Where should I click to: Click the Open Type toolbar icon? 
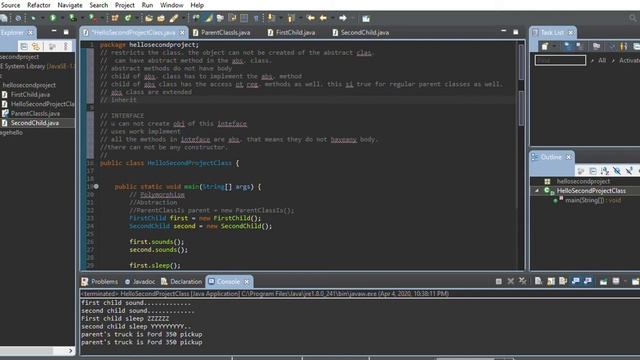tap(149, 18)
